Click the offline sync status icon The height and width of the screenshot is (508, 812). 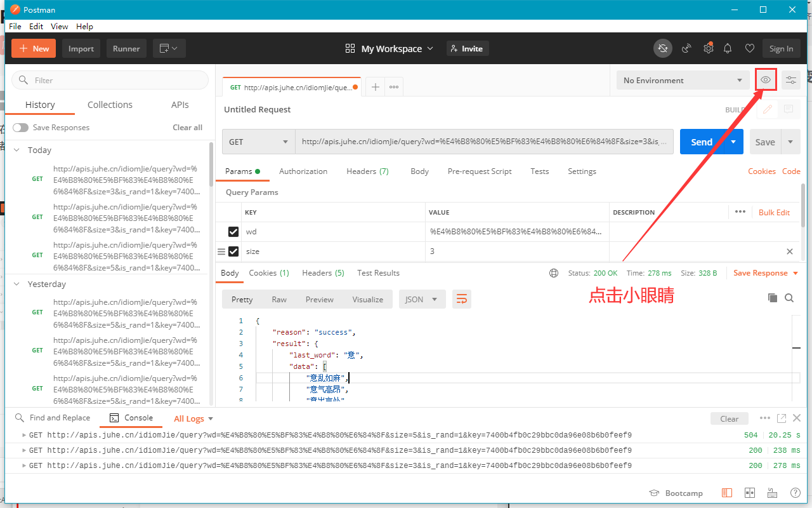[663, 48]
